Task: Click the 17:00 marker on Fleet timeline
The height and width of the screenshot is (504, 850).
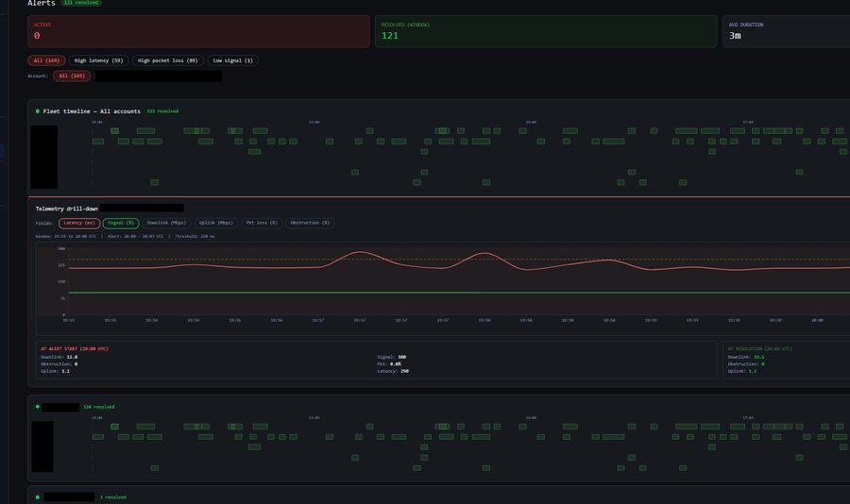Action: pyautogui.click(x=748, y=122)
